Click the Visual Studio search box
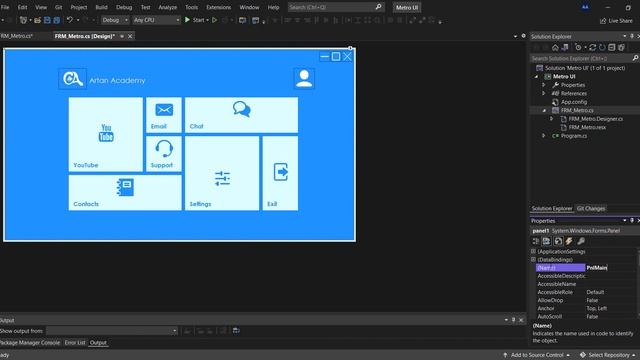 pyautogui.click(x=336, y=7)
